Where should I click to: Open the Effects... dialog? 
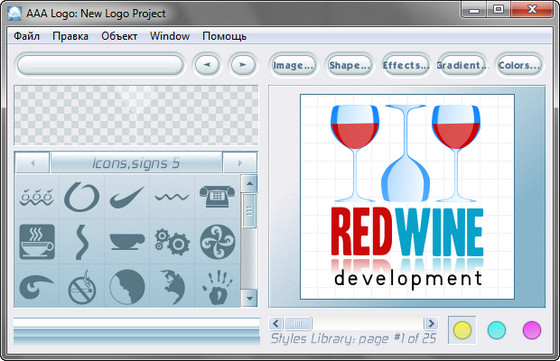(x=406, y=65)
